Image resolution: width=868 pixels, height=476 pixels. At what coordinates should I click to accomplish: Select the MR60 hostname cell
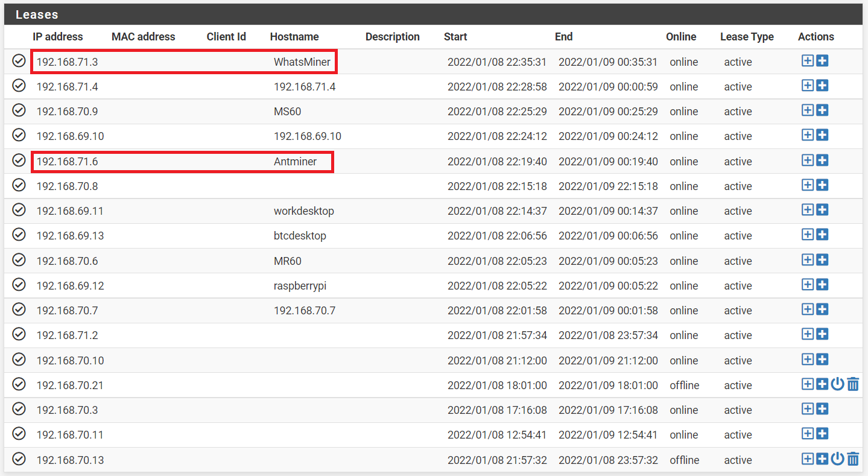coord(288,261)
